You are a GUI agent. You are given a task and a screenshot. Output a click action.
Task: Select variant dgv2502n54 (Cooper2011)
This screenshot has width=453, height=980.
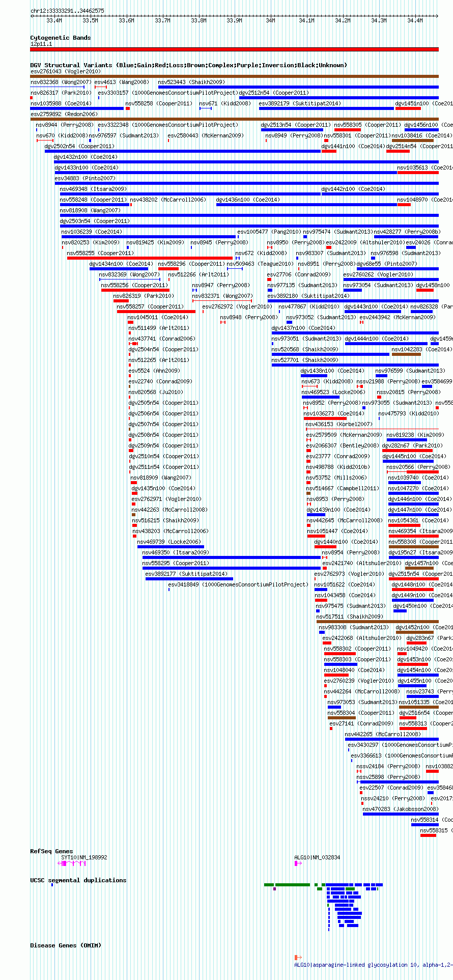click(x=183, y=151)
